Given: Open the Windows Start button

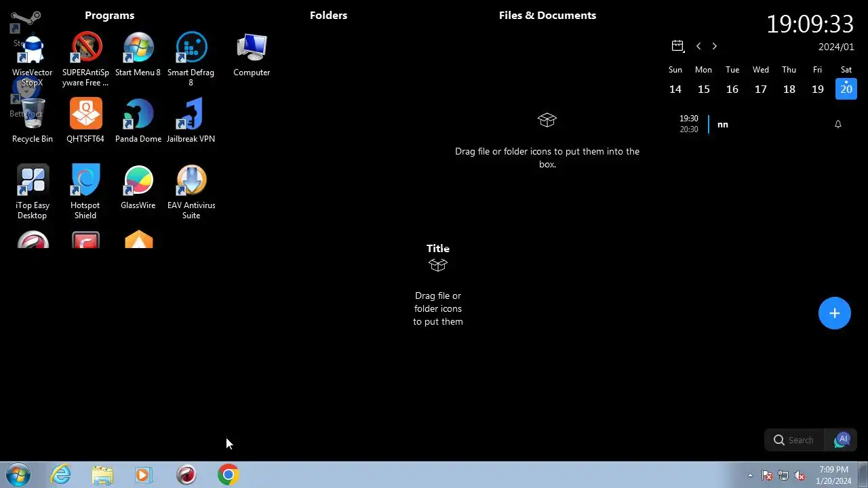Looking at the screenshot, I should [18, 475].
